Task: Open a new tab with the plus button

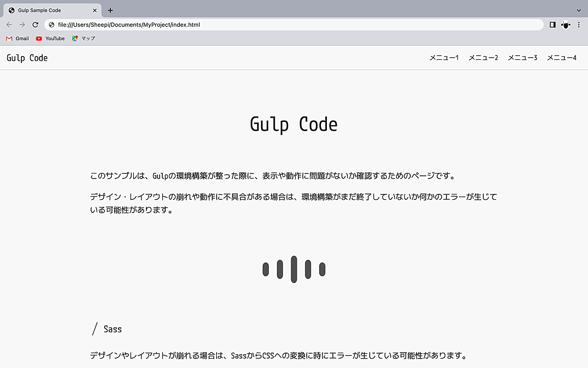Action: tap(110, 10)
